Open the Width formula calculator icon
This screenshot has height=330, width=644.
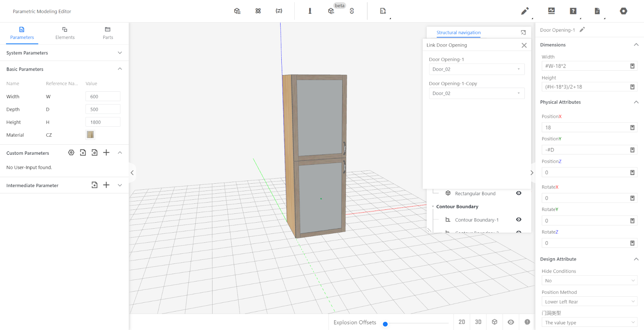point(632,66)
